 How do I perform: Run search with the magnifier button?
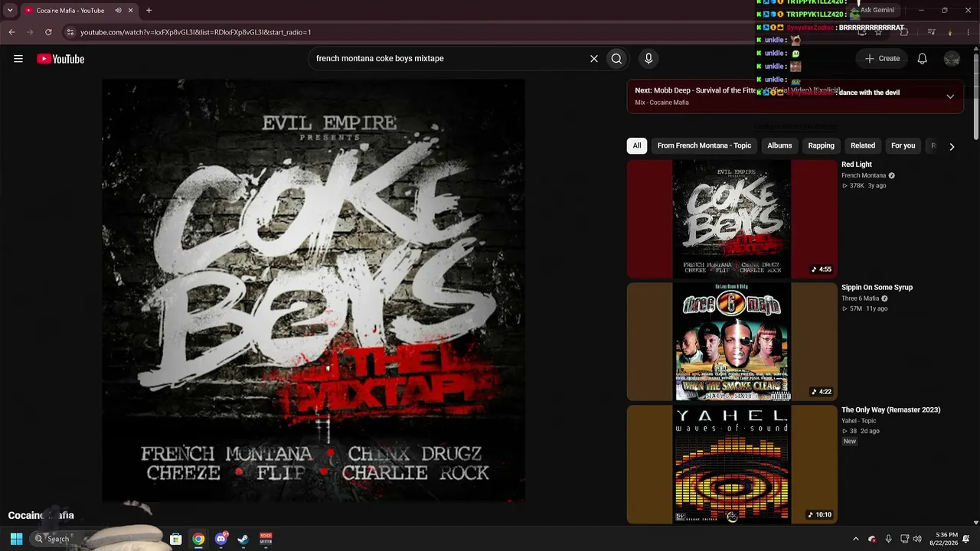[x=616, y=59]
